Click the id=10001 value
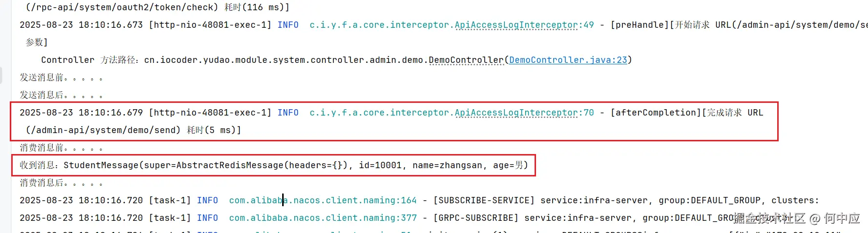The height and width of the screenshot is (233, 868). [380, 165]
